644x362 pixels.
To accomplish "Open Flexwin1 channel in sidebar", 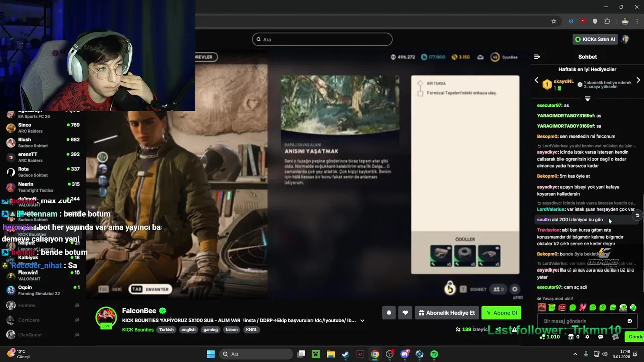I will [x=43, y=276].
